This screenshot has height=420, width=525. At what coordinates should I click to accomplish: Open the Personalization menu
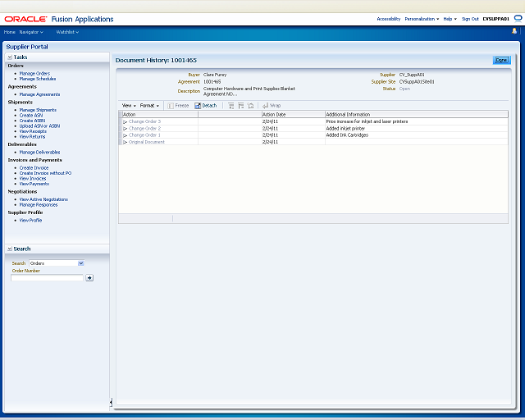[x=422, y=19]
